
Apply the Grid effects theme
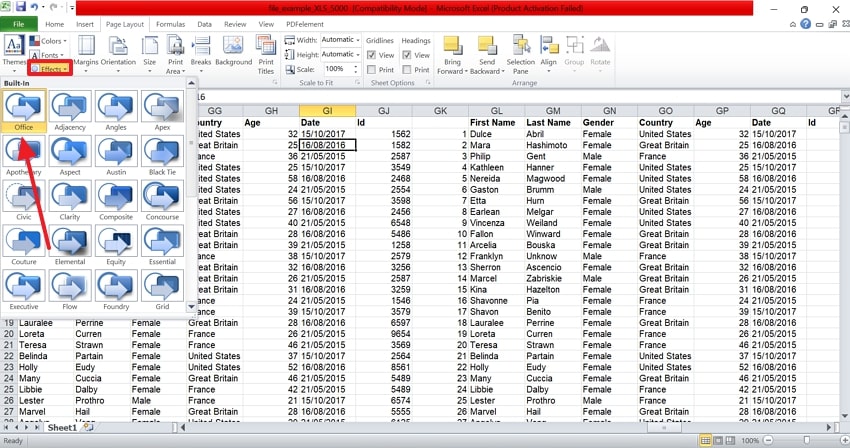click(162, 291)
